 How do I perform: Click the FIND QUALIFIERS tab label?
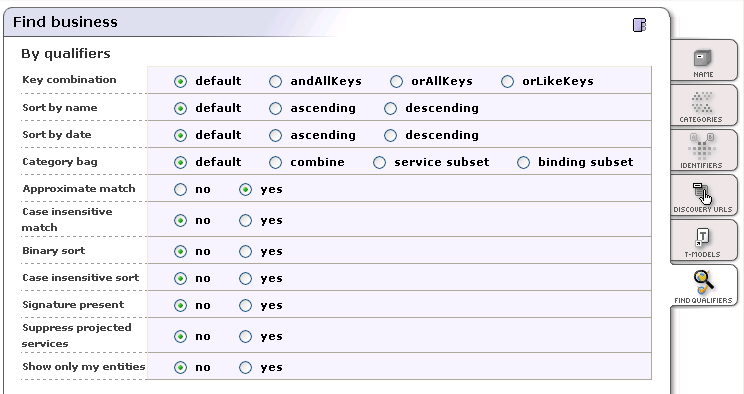[703, 300]
